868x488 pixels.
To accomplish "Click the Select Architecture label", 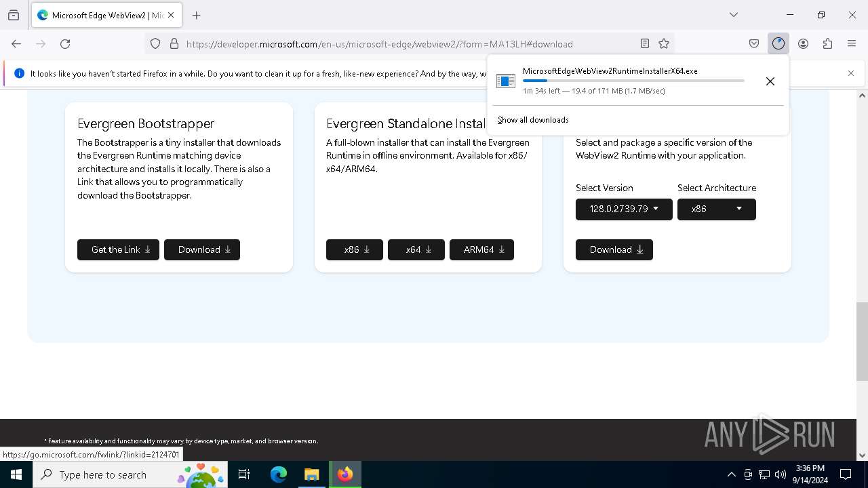I will point(717,188).
